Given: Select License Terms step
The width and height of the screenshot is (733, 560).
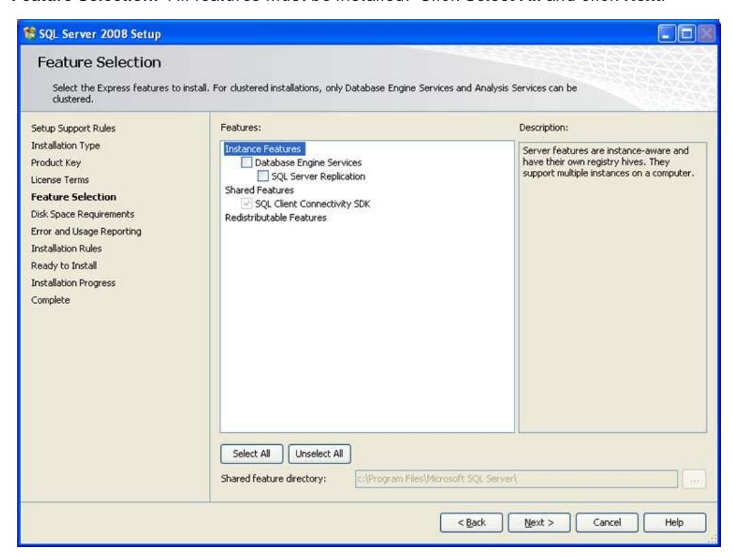Looking at the screenshot, I should pos(60,180).
